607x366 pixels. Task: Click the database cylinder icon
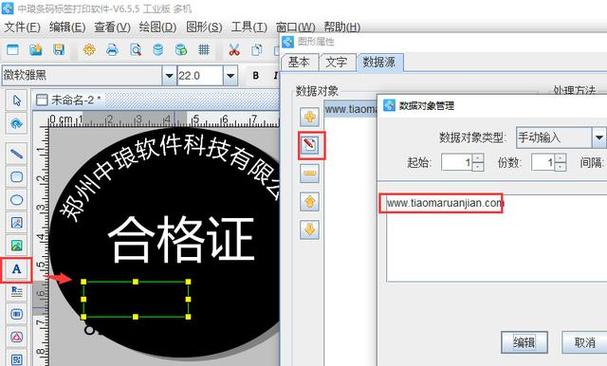pyautogui.click(x=158, y=50)
